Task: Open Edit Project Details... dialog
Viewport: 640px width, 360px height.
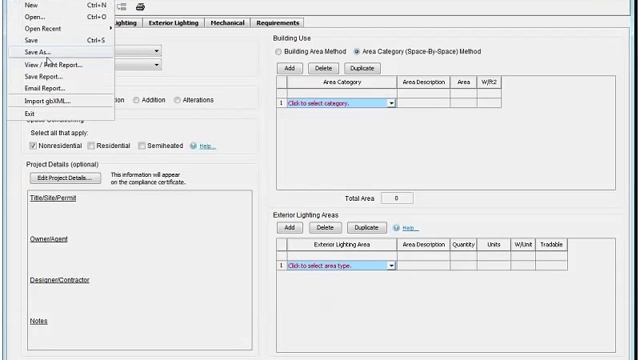Action: (65, 178)
